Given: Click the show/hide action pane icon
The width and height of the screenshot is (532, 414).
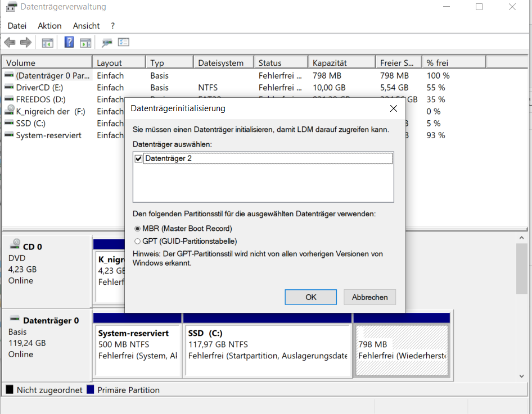Looking at the screenshot, I should pos(85,43).
